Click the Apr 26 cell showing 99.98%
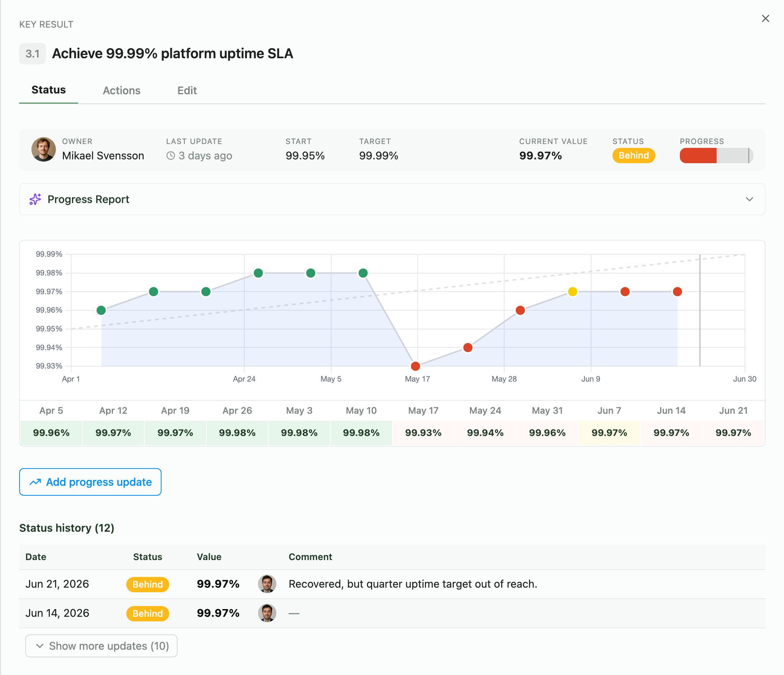The height and width of the screenshot is (675, 784). pos(237,433)
